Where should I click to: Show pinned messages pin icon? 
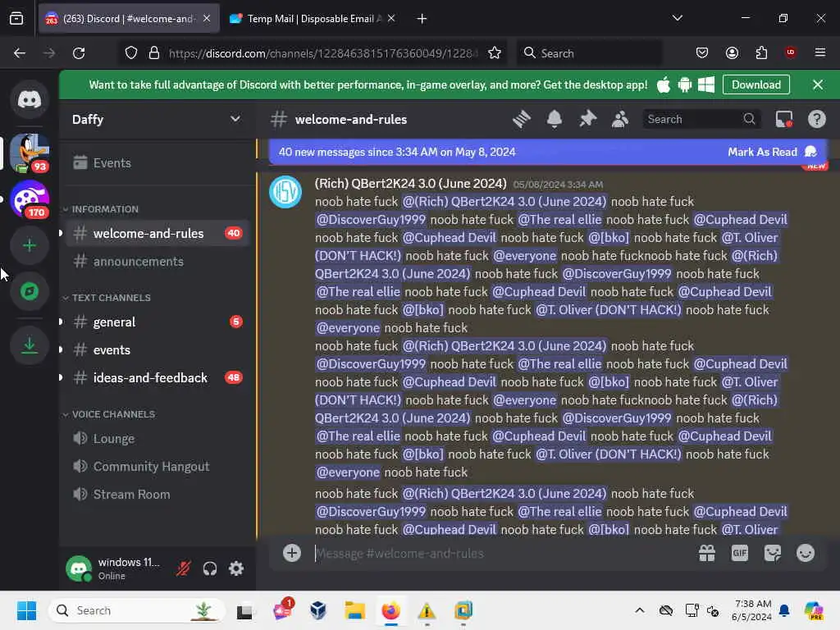coord(587,119)
